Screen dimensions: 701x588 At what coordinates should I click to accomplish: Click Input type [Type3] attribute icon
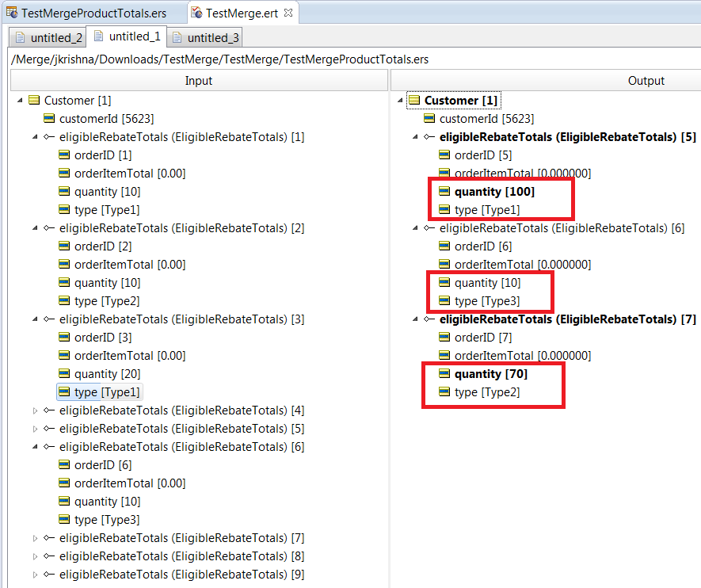(64, 519)
